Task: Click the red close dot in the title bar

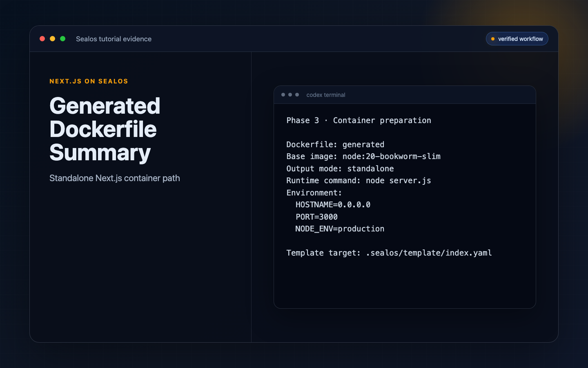Action: (x=42, y=39)
